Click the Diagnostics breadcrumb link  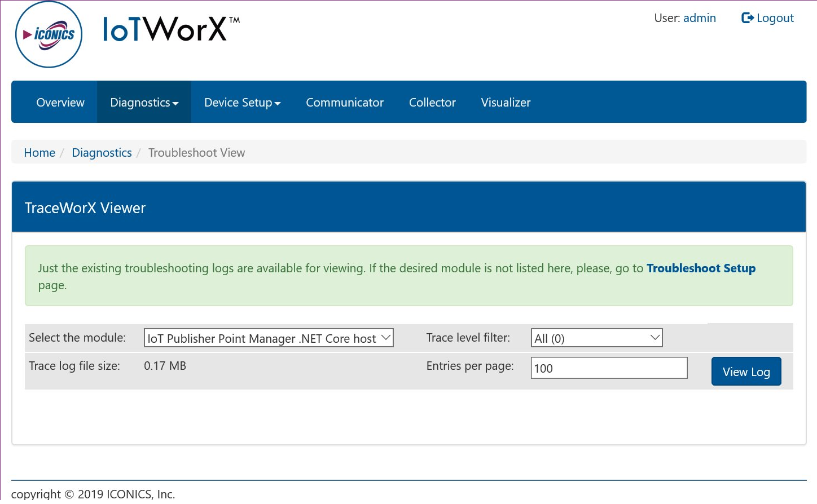coord(102,153)
